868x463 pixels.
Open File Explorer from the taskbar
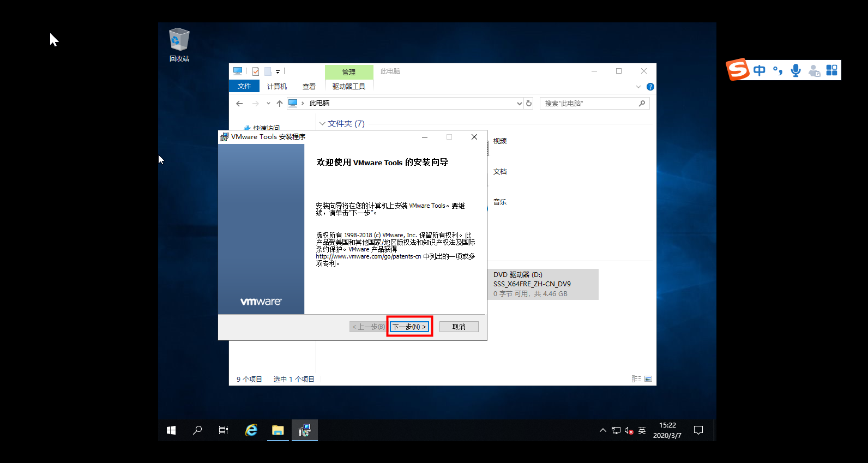pyautogui.click(x=278, y=430)
